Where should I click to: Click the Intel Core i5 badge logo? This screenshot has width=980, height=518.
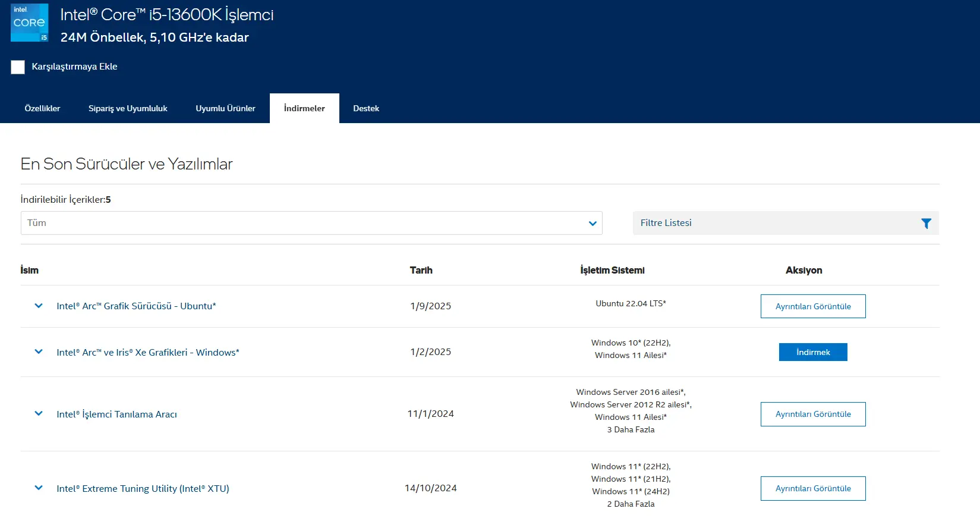pyautogui.click(x=30, y=23)
